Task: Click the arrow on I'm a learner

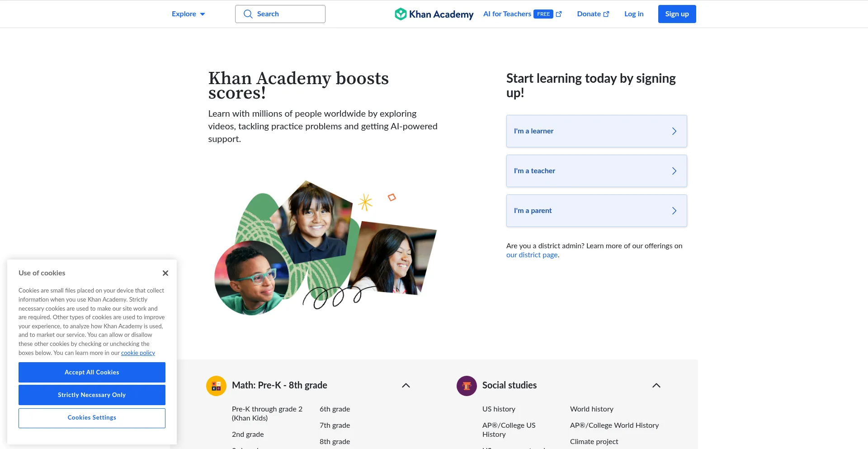Action: point(674,131)
